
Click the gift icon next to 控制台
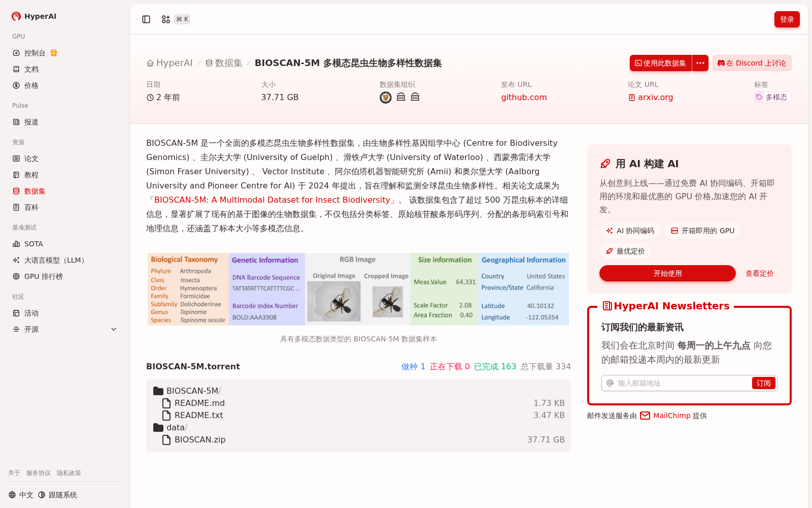(x=54, y=53)
